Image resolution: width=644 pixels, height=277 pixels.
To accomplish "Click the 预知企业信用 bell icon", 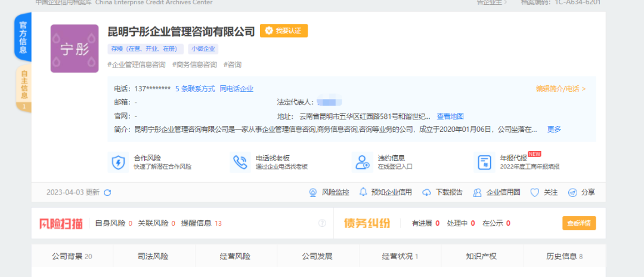I will click(363, 192).
